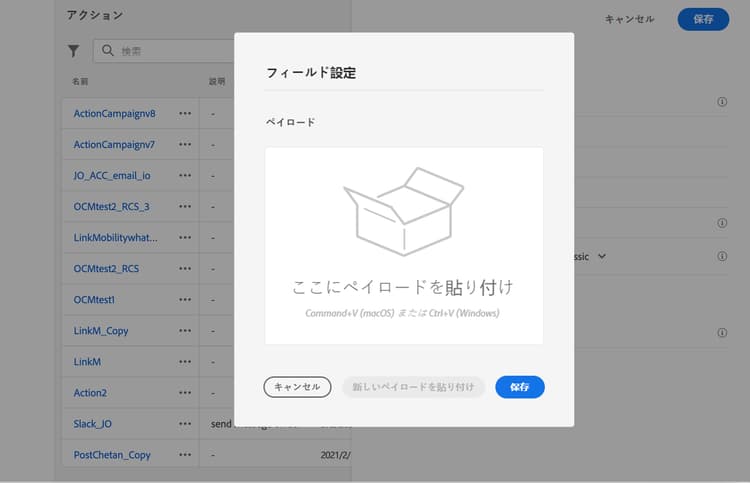Click the top-right 保存 button
The width and height of the screenshot is (750, 483).
[x=703, y=19]
